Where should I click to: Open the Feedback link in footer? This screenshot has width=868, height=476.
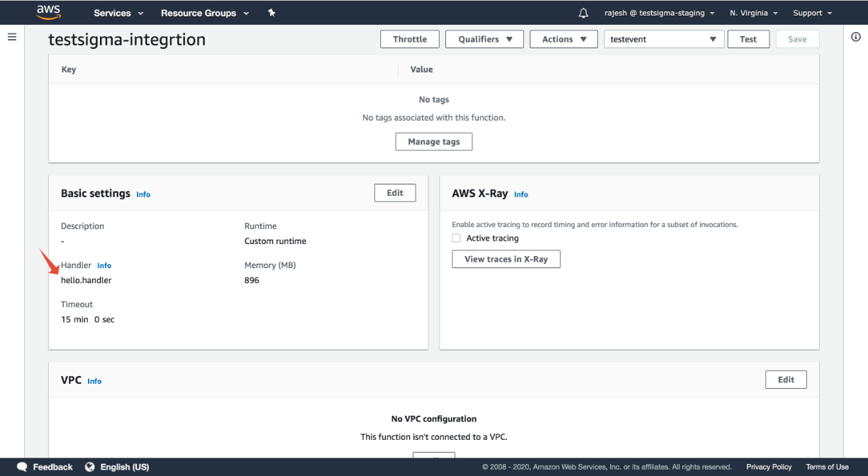[52, 467]
